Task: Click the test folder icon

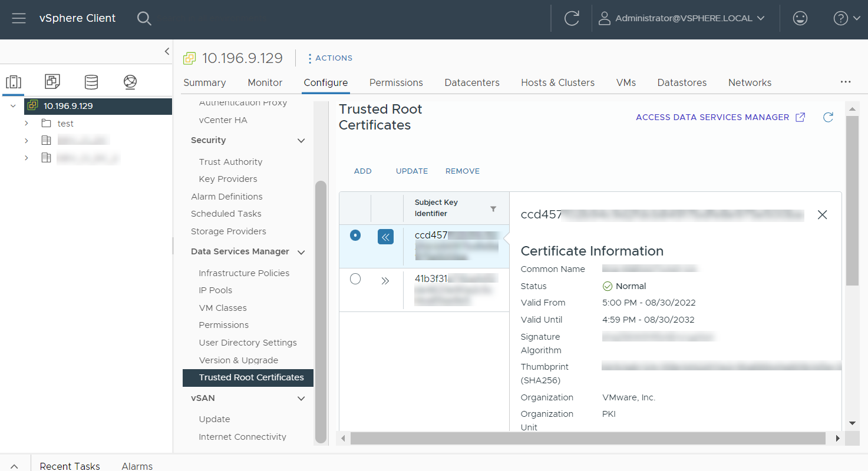Action: 47,124
